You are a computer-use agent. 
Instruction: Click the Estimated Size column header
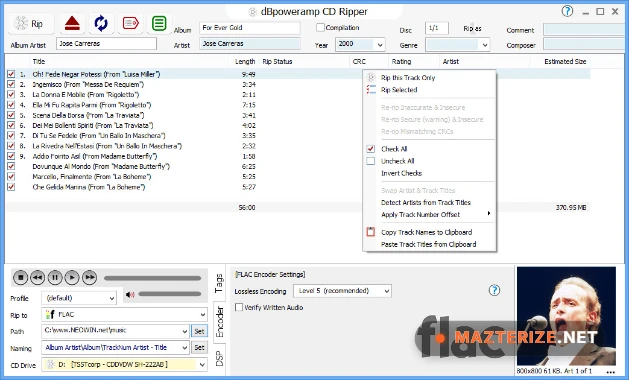pyautogui.click(x=565, y=61)
